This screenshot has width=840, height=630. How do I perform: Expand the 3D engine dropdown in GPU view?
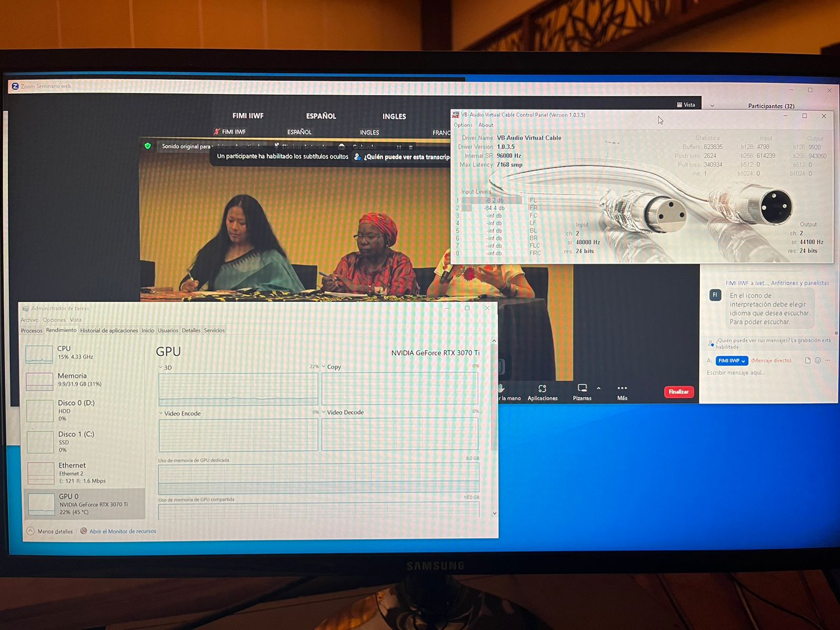[x=161, y=367]
